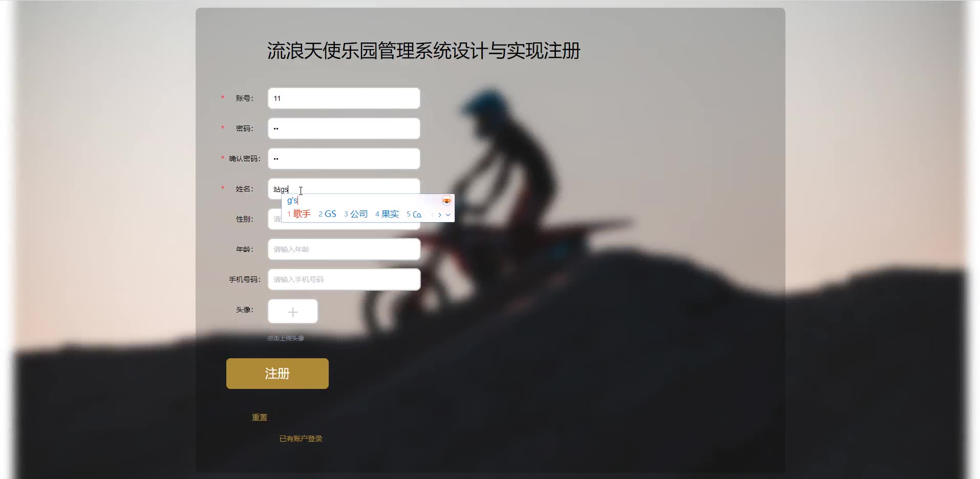This screenshot has width=980, height=479.
Task: Go to next page of IME candidates
Action: pos(440,215)
